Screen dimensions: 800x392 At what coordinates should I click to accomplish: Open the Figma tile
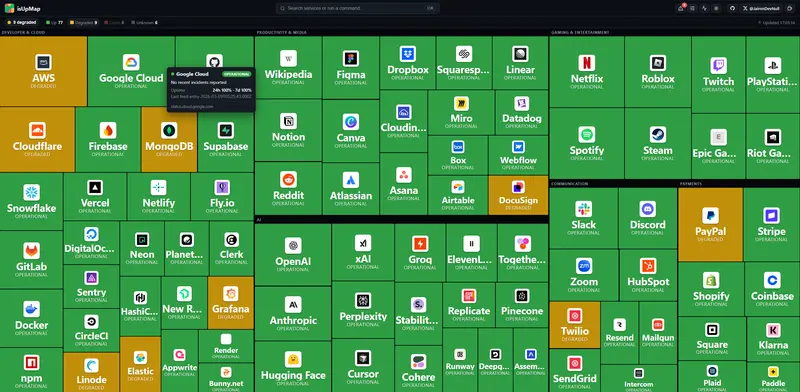pyautogui.click(x=351, y=67)
